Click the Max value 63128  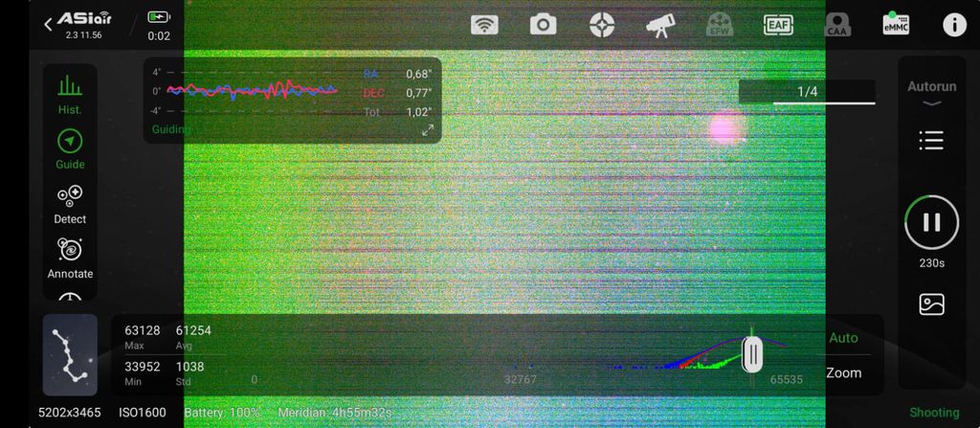[x=143, y=330]
